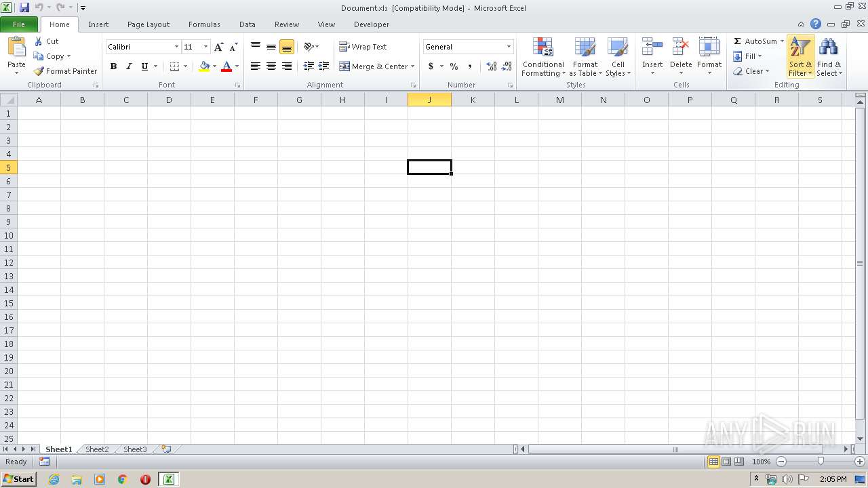Open Font dialog launcher
868x488 pixels.
coord(237,85)
